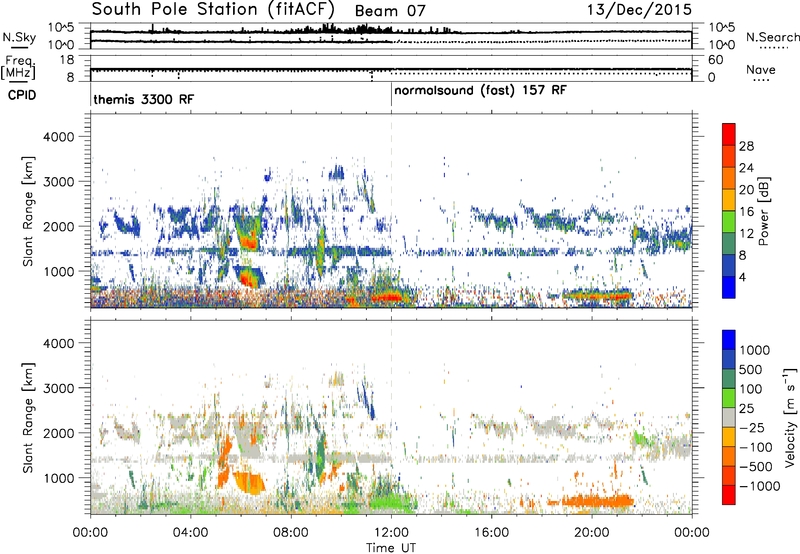Click the "Power [dB]" colorbar title
Image resolution: width=800 pixels, height=554 pixels.
point(763,211)
